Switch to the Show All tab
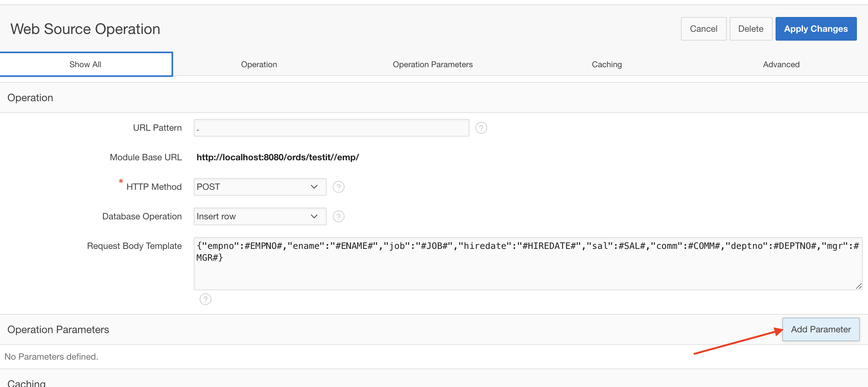Viewport: 868px width, 387px height. pos(85,64)
